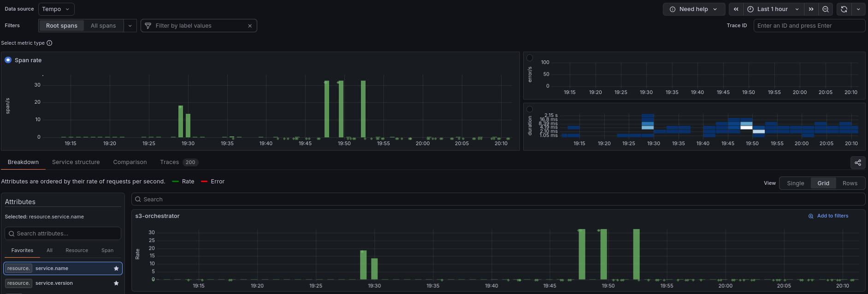This screenshot has width=868, height=294.
Task: Expand the Last 1 hour time picker
Action: pos(774,9)
